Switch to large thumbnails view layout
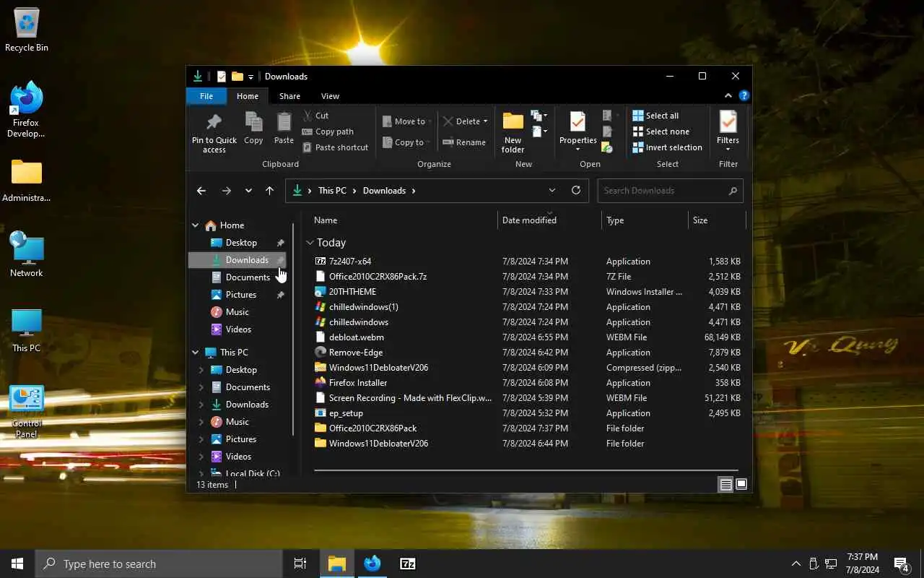The height and width of the screenshot is (578, 924). click(741, 485)
